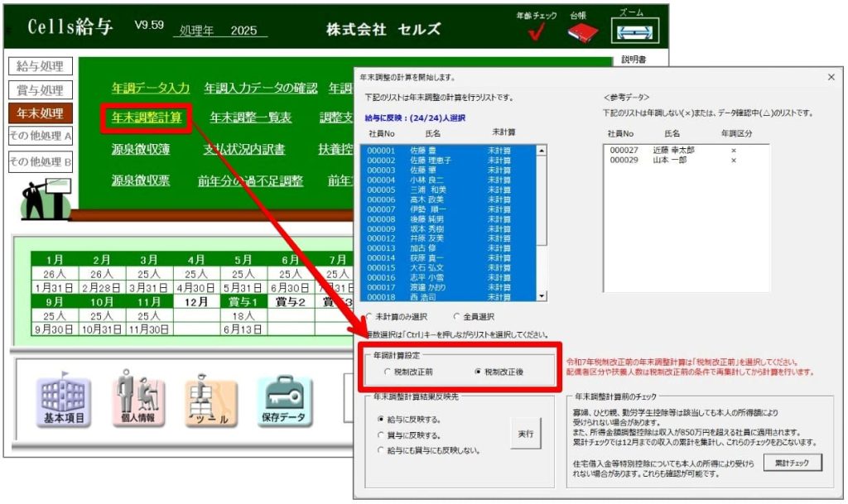Open 基本項目 building icon

(64, 401)
